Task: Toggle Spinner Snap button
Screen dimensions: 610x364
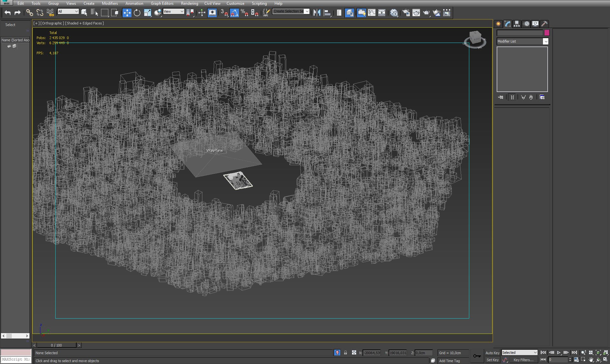Action: point(254,13)
